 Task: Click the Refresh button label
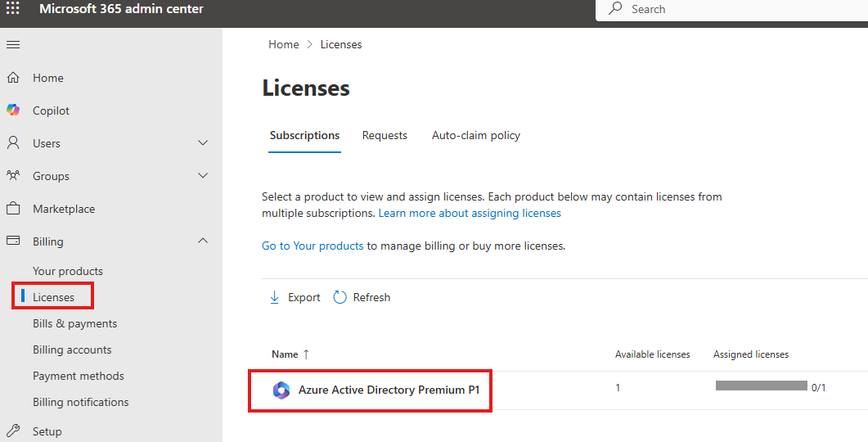pos(371,297)
